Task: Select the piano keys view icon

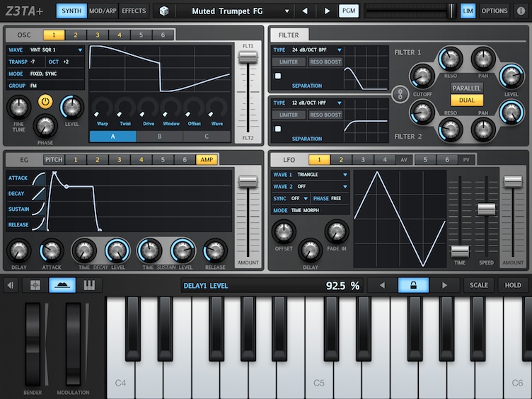Action: point(89,285)
